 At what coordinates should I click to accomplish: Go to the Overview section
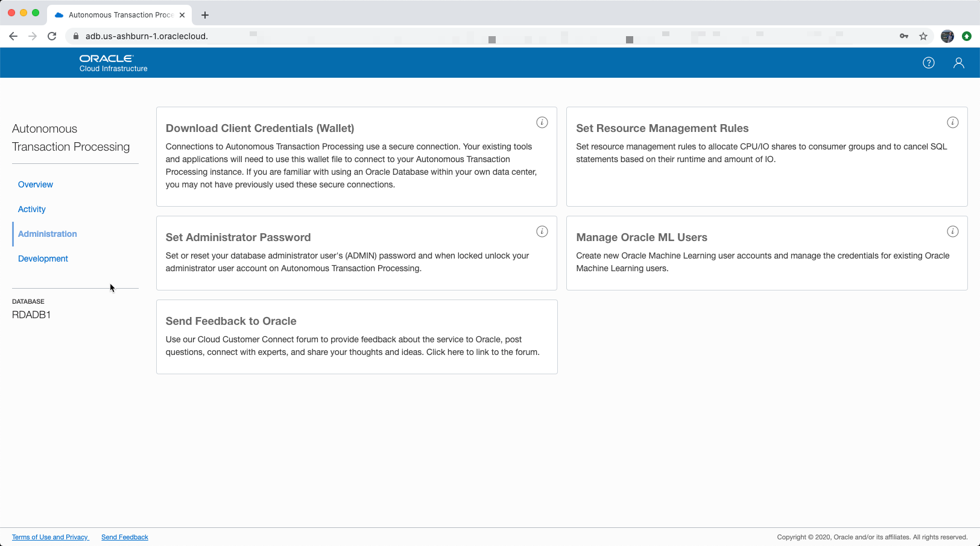tap(35, 184)
